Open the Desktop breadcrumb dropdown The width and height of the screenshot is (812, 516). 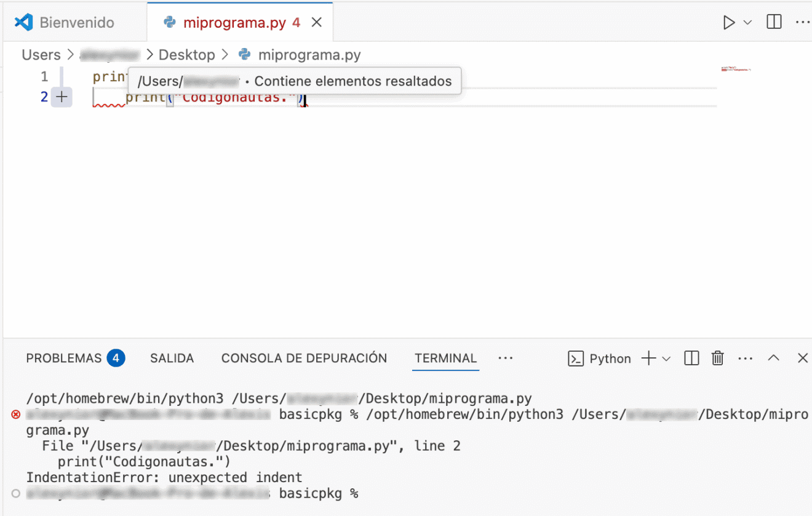[x=187, y=54]
